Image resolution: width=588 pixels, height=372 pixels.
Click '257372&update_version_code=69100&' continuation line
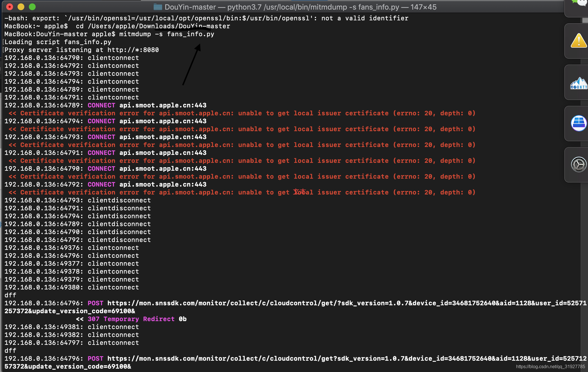70,311
